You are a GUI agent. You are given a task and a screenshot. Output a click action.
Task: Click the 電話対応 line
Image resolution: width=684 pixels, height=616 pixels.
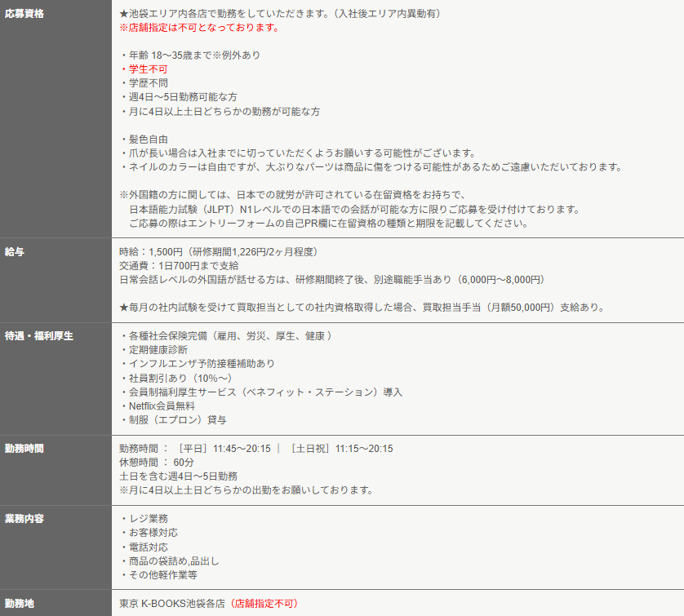[x=144, y=547]
